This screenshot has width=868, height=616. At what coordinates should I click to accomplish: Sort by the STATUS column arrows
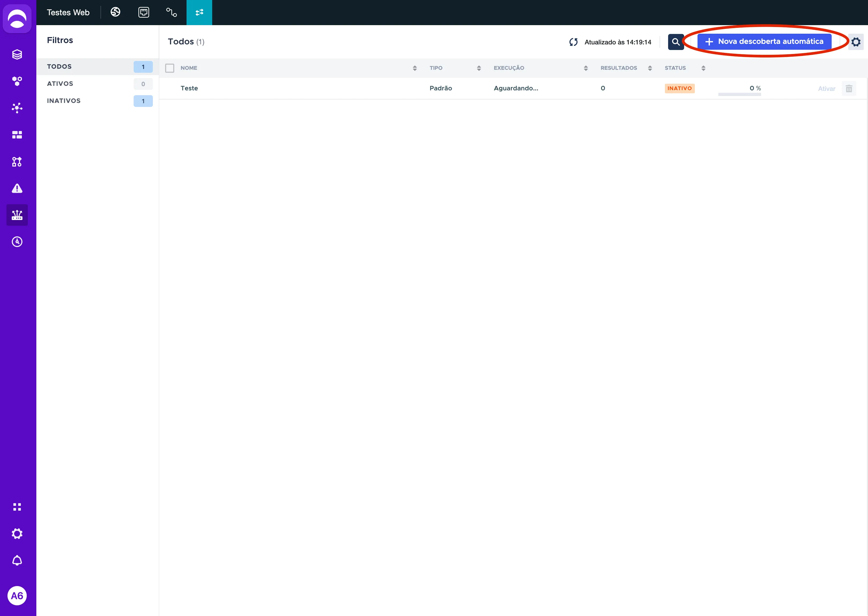click(703, 68)
